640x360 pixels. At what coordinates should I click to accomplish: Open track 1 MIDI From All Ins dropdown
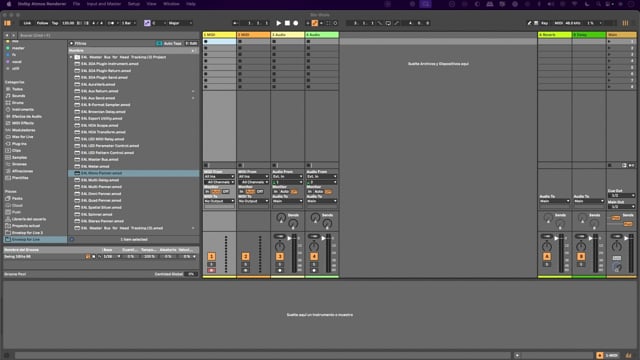(219, 177)
